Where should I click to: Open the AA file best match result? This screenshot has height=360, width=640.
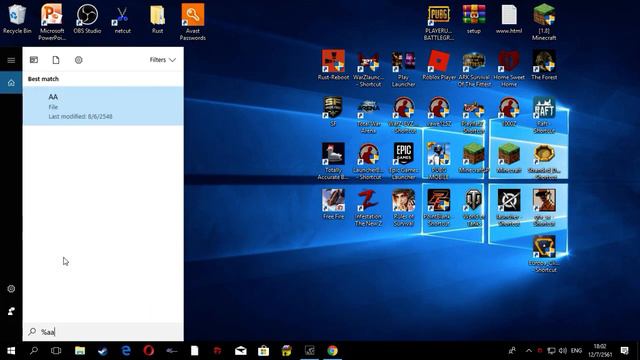[x=103, y=106]
